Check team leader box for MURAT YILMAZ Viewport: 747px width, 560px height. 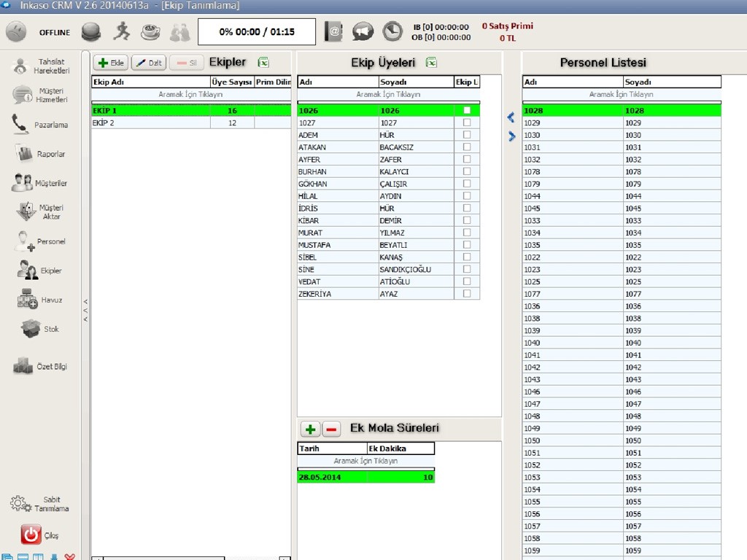tap(467, 233)
